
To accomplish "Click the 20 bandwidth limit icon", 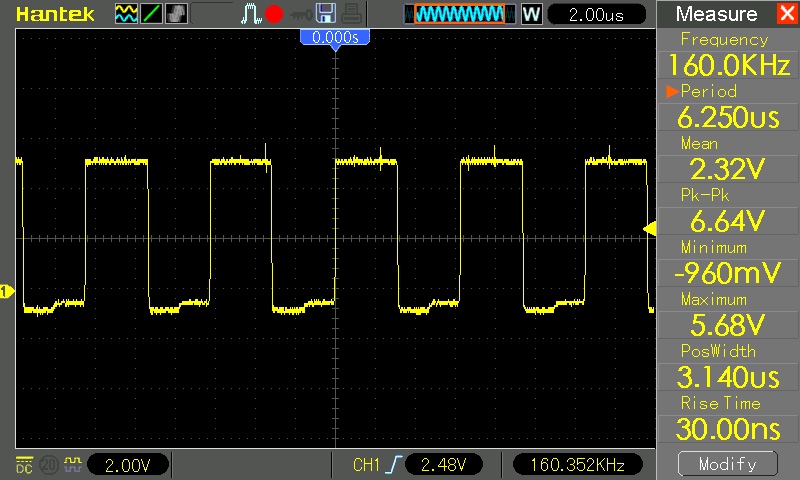I will (48, 465).
